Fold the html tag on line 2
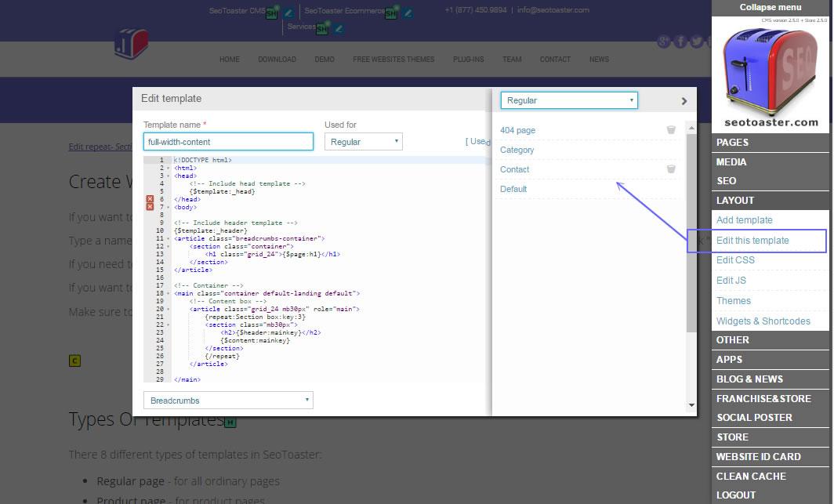Viewport: 834px width, 504px height. [x=167, y=169]
